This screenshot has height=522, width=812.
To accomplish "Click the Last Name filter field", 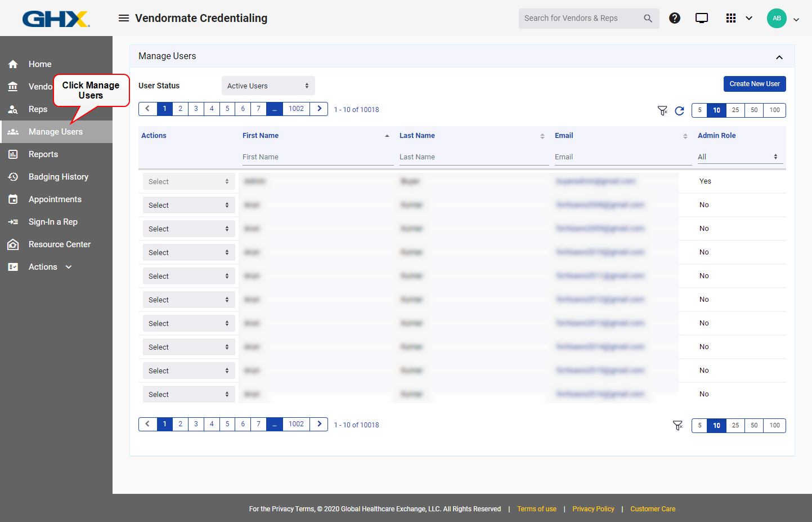I will [474, 157].
